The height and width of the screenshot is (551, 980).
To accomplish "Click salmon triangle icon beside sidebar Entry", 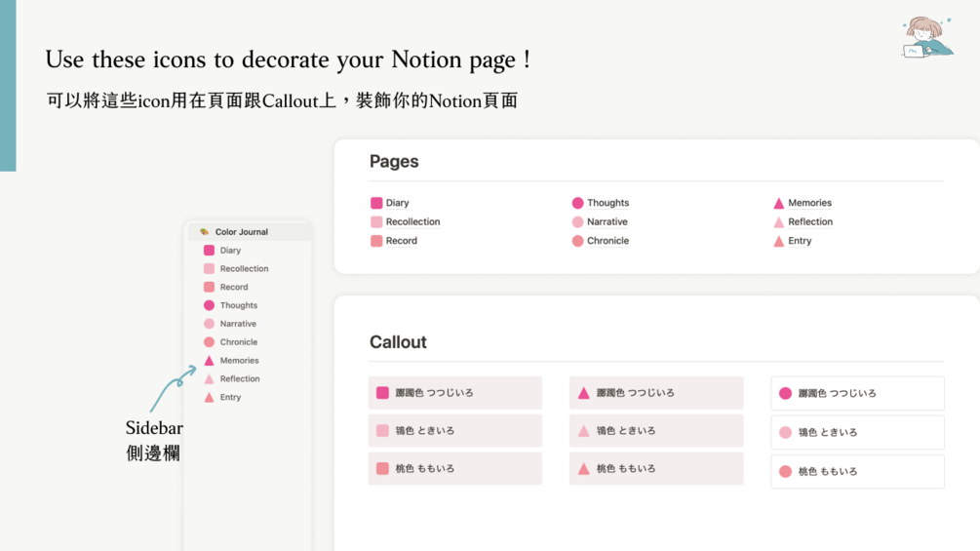I will tap(209, 397).
